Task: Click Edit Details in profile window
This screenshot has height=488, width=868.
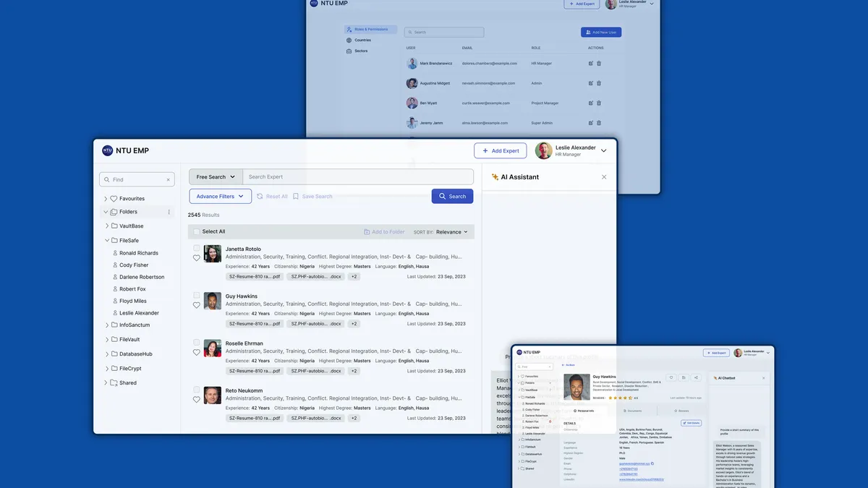Action: (x=691, y=423)
